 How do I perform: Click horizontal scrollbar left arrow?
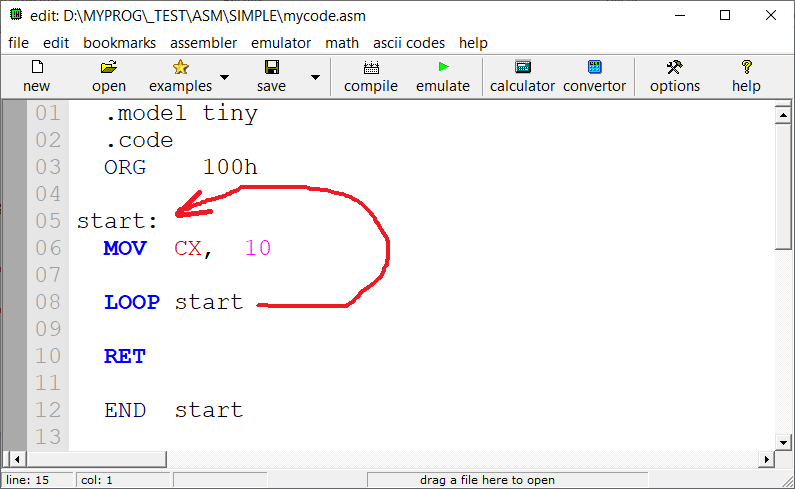(x=17, y=460)
